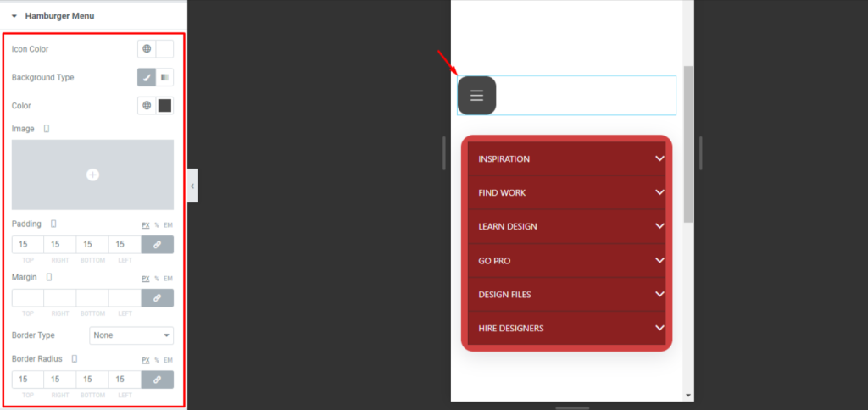Select classic background type brush icon
The height and width of the screenshot is (410, 868).
pos(147,78)
